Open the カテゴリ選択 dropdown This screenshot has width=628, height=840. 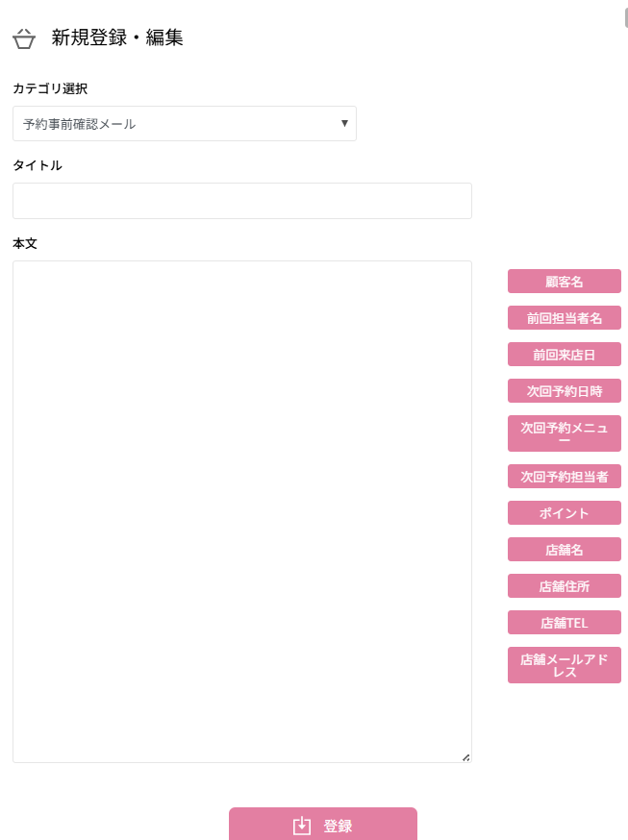184,124
